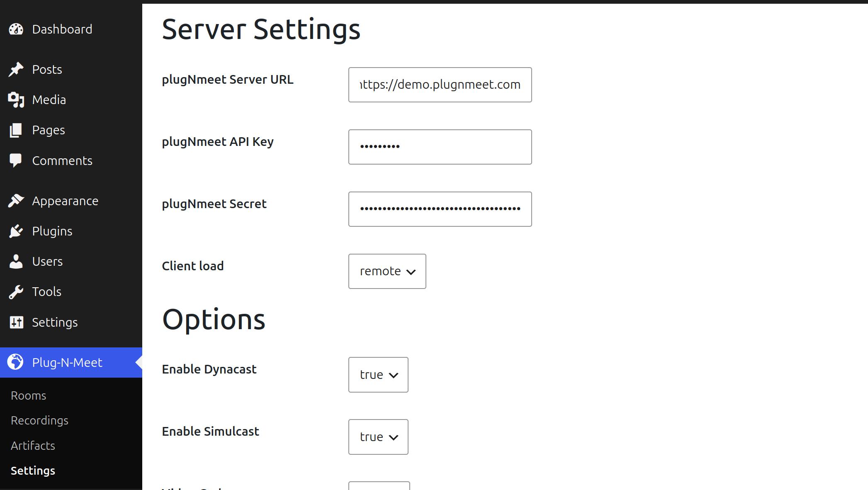
Task: Focus the plugNmeet API Key field
Action: (x=440, y=147)
